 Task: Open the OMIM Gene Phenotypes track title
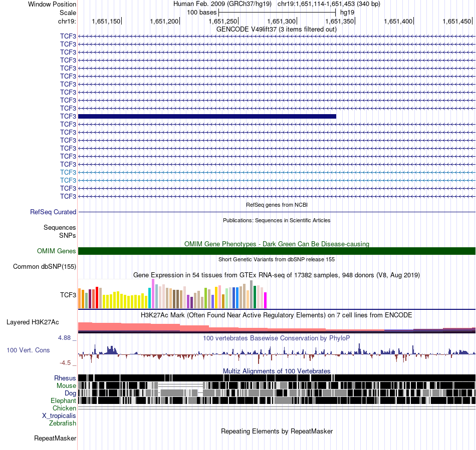(x=277, y=244)
